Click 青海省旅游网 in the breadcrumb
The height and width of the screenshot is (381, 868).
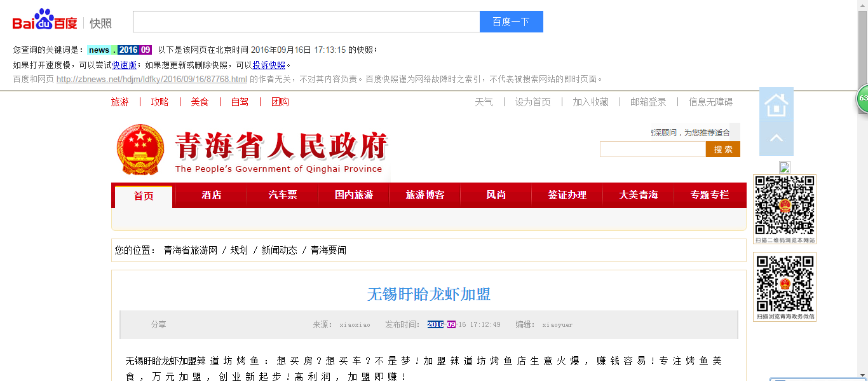point(191,250)
